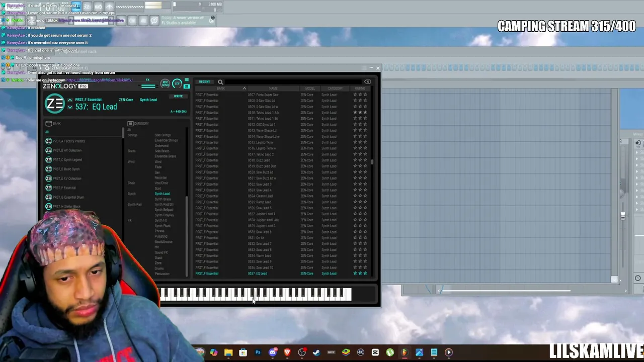Open BlueStacks from the taskbar
The width and height of the screenshot is (644, 362).
[x=346, y=352]
